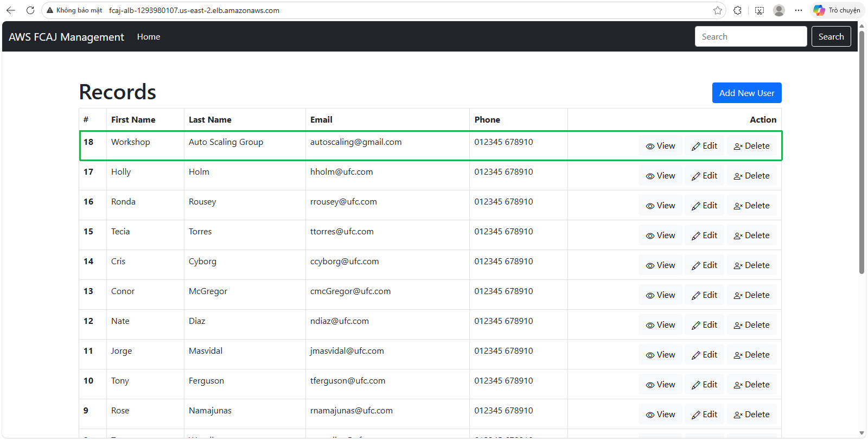Select email hholm@ufc.com

coord(341,172)
